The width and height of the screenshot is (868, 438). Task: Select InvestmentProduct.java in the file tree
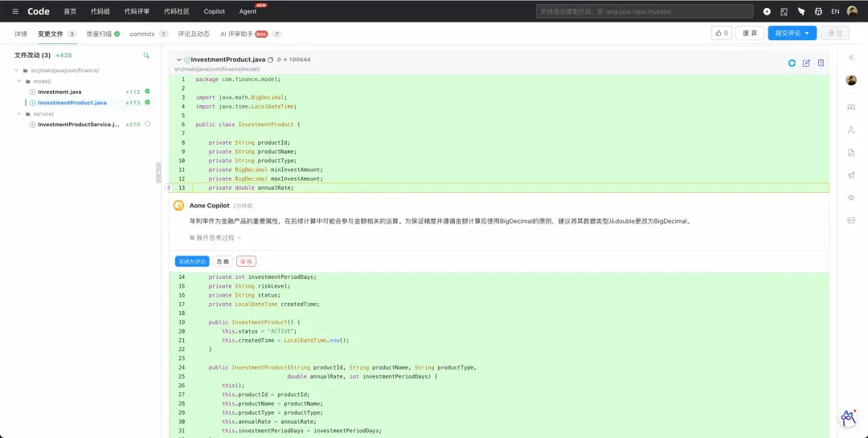coord(72,103)
